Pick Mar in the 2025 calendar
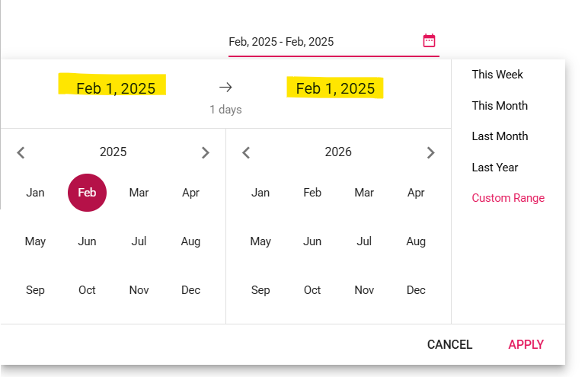The height and width of the screenshot is (377, 588). coord(139,193)
